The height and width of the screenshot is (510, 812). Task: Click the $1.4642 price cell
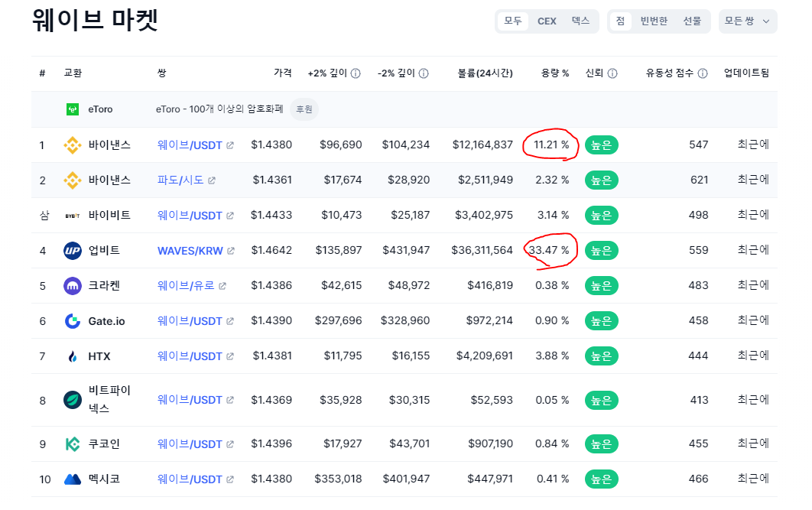(x=271, y=251)
